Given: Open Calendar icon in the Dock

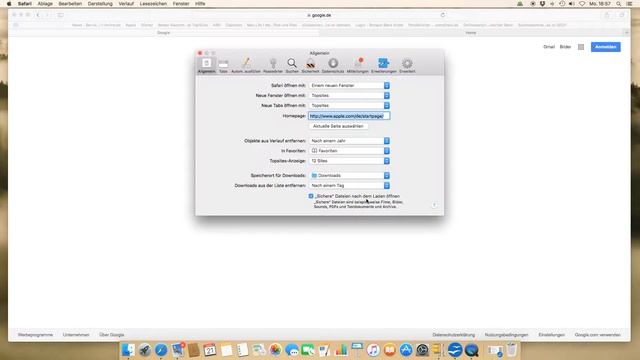Looking at the screenshot, I should point(210,350).
